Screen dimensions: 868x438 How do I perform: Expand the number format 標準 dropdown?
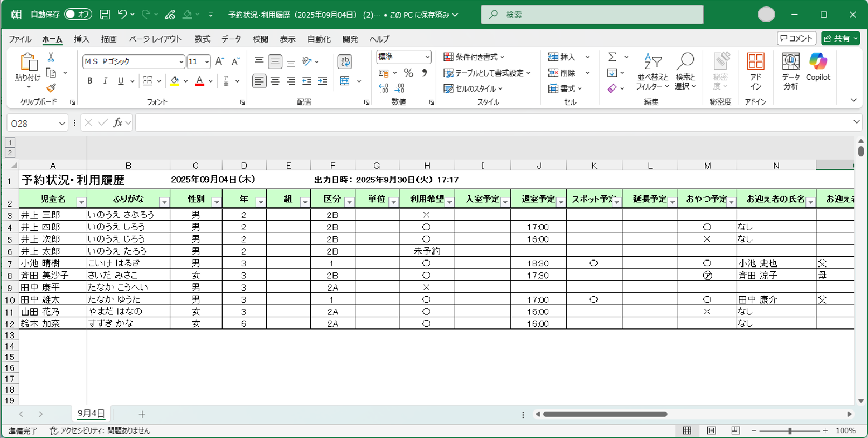click(x=427, y=57)
